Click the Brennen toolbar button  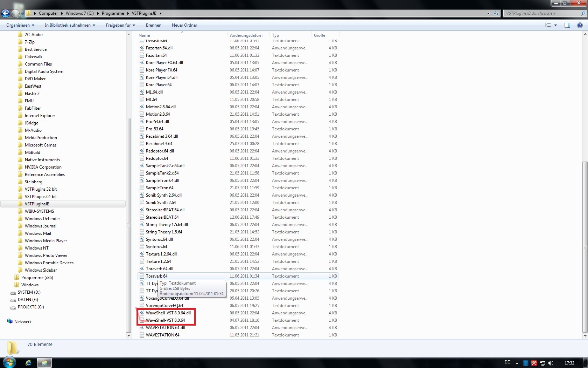click(x=154, y=25)
